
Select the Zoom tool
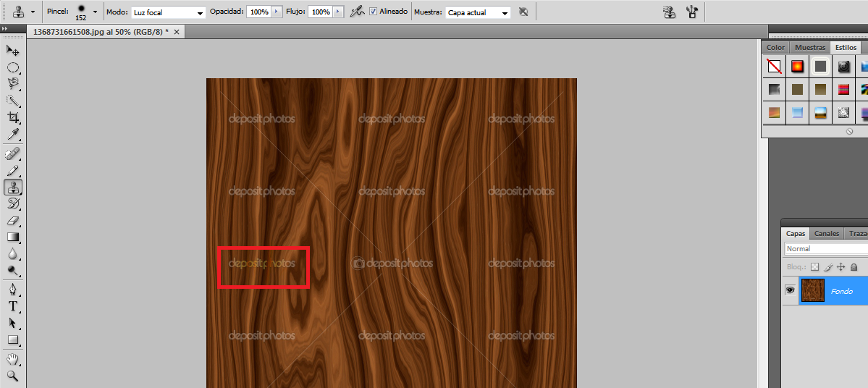13,376
